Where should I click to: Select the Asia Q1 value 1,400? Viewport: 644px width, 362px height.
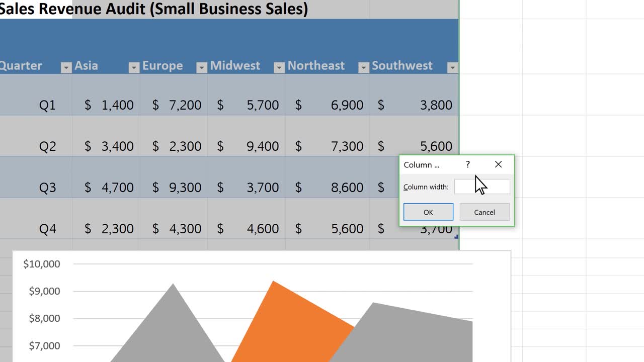click(x=106, y=95)
